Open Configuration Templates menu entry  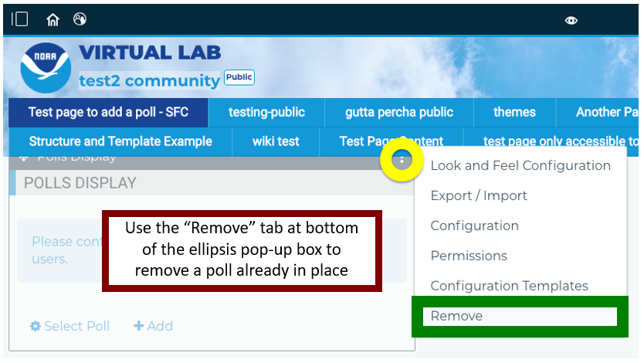pyautogui.click(x=510, y=286)
